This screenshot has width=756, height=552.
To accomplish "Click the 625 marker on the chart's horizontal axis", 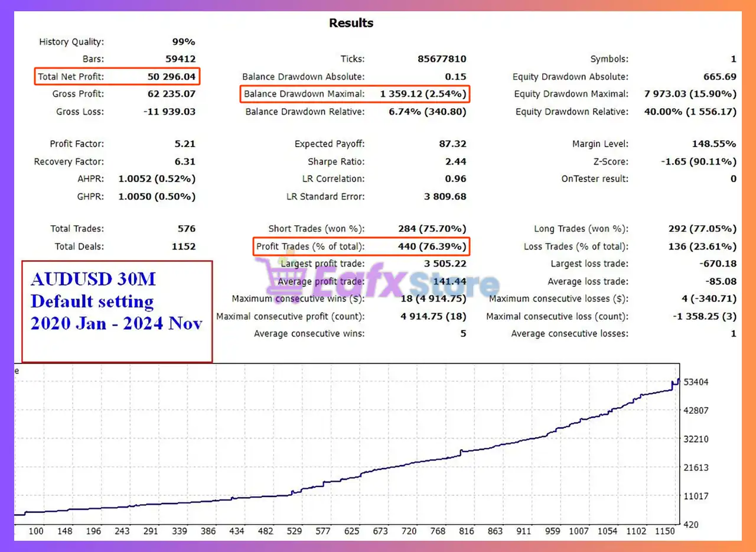I will point(351,531).
